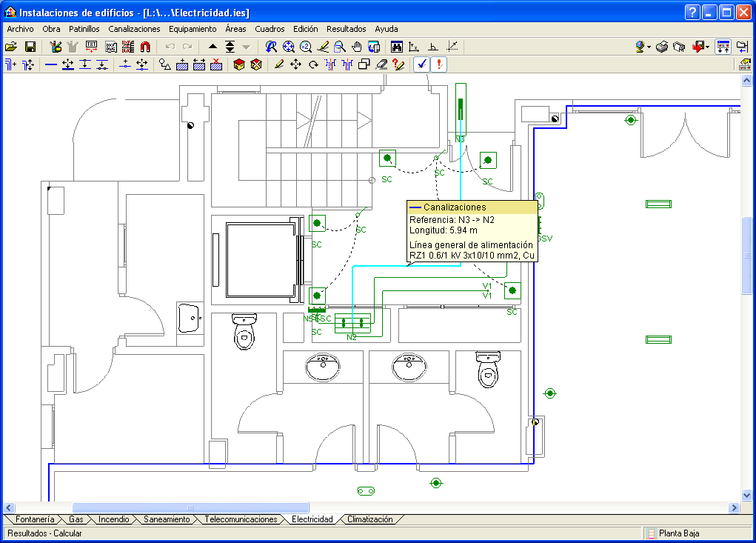Screen dimensions: 756x543
Task: Select the eraser tool icon
Action: click(381, 64)
